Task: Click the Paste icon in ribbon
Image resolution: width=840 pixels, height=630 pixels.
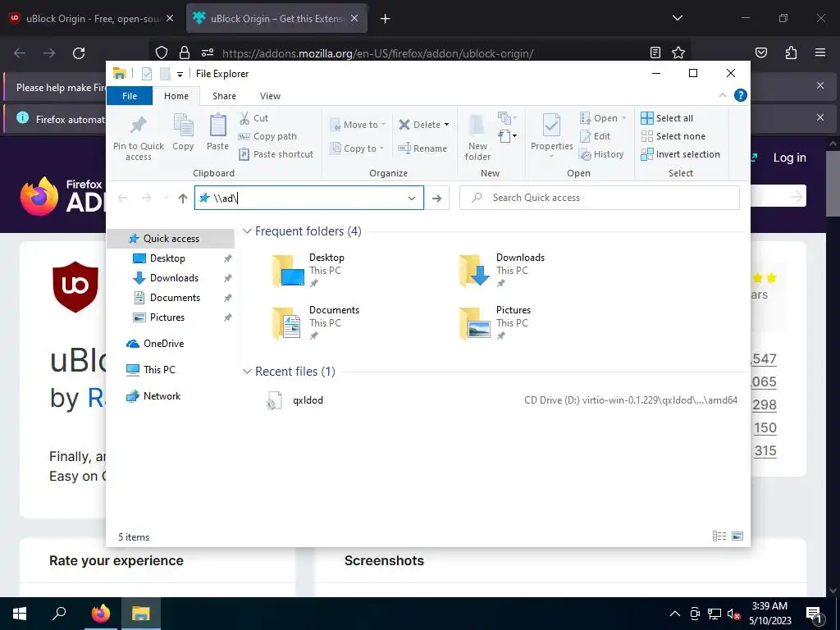Action: pyautogui.click(x=217, y=126)
